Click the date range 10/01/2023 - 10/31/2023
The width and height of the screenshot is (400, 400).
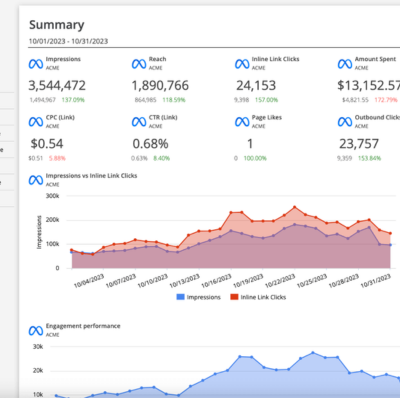pos(68,41)
